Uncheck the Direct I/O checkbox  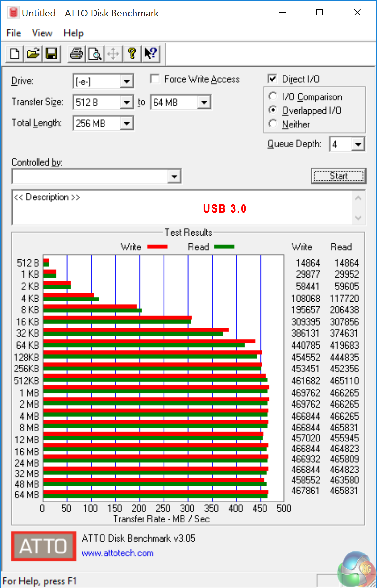click(273, 79)
